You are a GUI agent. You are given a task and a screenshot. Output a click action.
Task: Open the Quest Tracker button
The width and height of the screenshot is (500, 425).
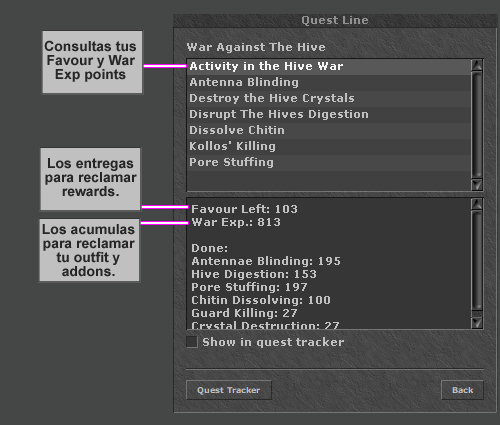pyautogui.click(x=229, y=390)
